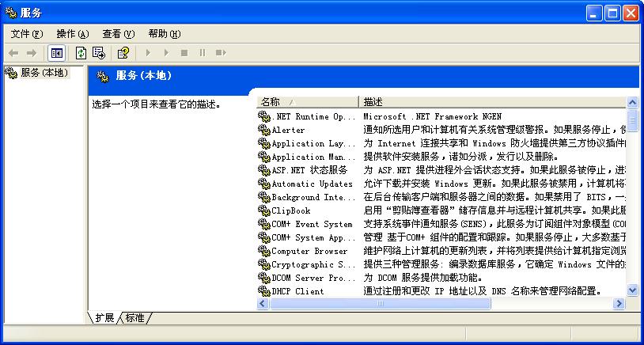Click the Start service play icon

(148, 53)
